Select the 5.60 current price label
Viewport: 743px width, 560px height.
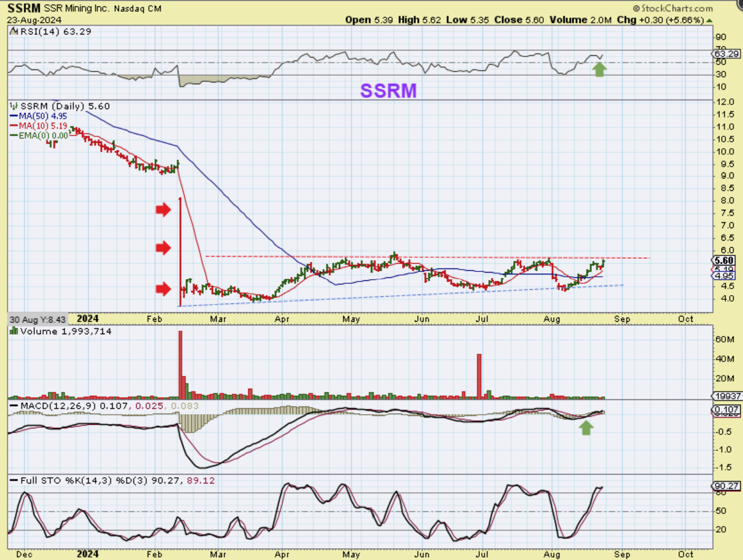tap(725, 260)
